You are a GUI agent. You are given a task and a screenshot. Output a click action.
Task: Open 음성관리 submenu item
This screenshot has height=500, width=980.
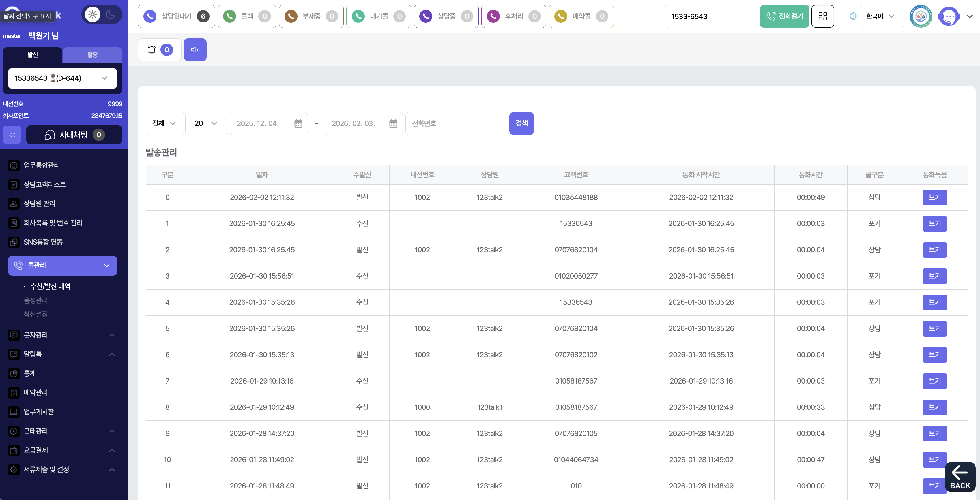point(36,300)
